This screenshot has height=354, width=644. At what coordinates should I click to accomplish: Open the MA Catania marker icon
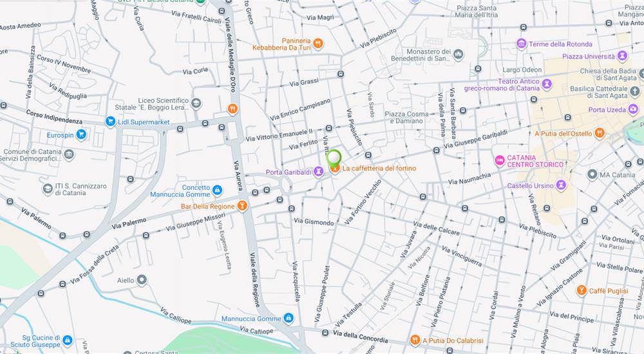[592, 174]
